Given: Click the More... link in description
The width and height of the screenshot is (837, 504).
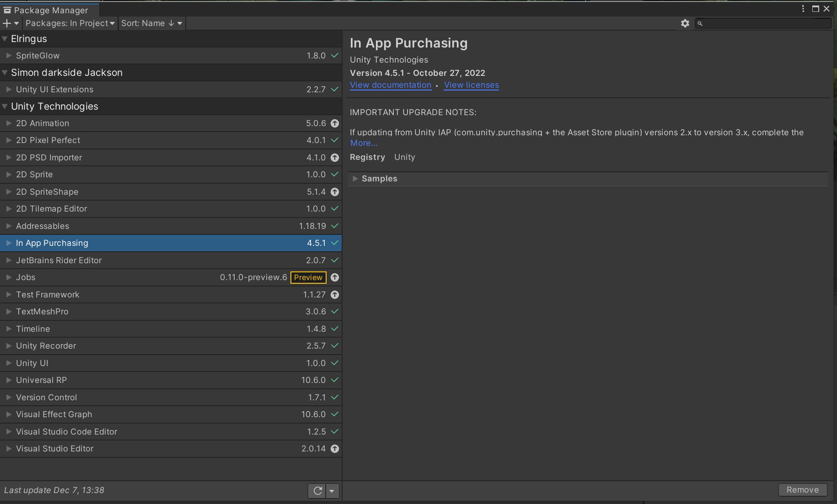Looking at the screenshot, I should (364, 143).
